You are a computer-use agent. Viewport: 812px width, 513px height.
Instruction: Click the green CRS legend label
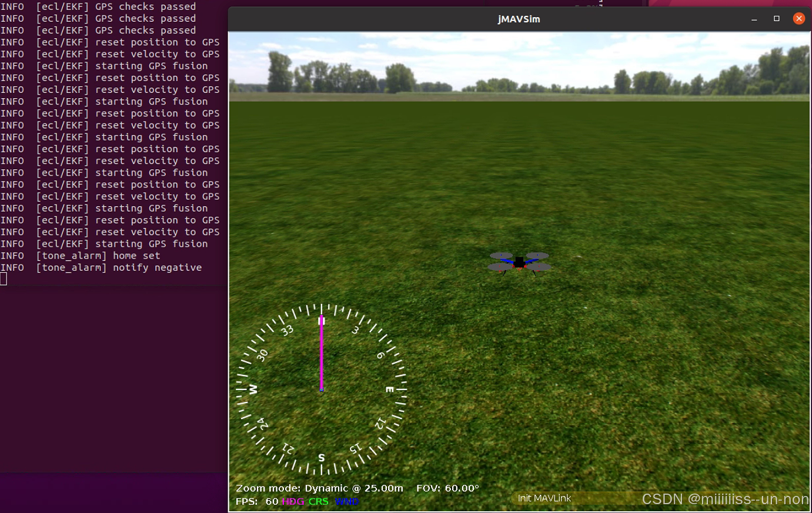pyautogui.click(x=318, y=501)
